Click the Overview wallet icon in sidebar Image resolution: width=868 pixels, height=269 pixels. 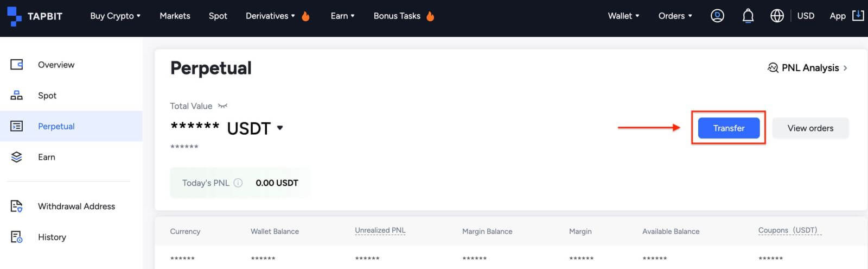[17, 65]
